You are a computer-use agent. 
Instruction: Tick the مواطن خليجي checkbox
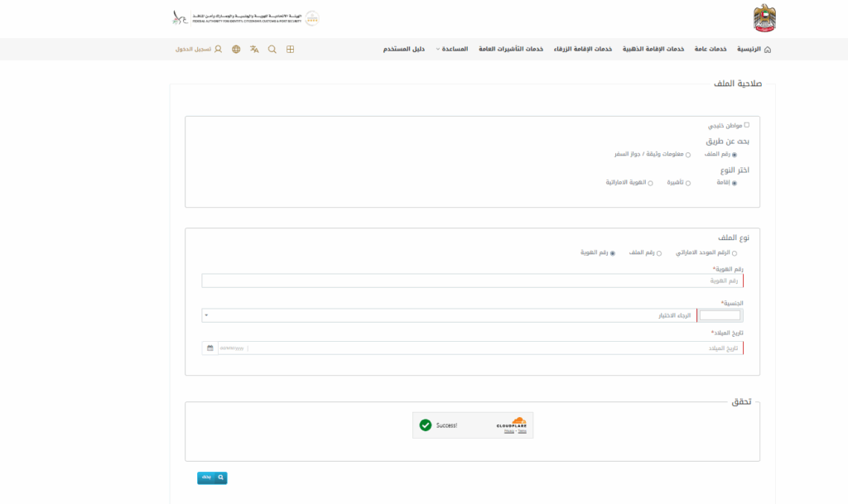746,125
